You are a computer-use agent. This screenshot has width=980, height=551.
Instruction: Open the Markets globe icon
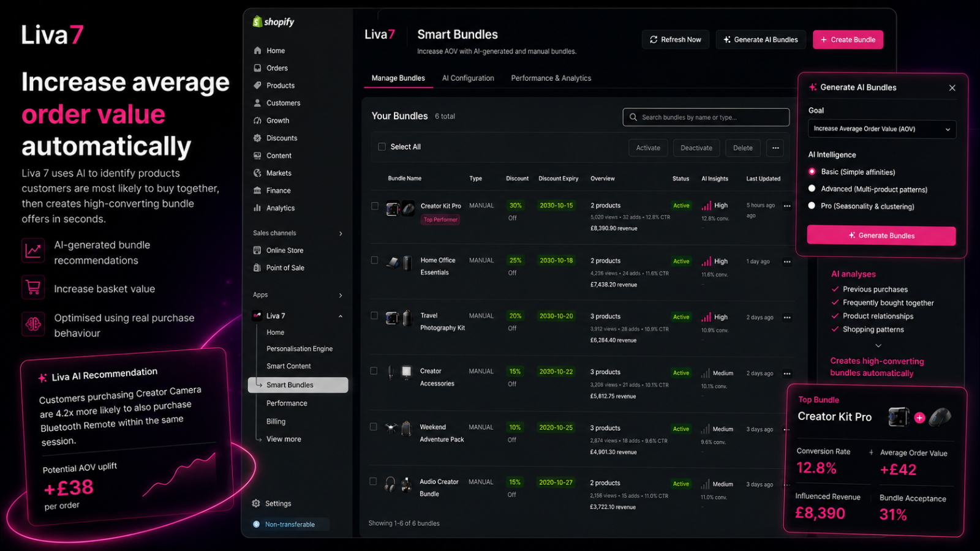coord(257,173)
